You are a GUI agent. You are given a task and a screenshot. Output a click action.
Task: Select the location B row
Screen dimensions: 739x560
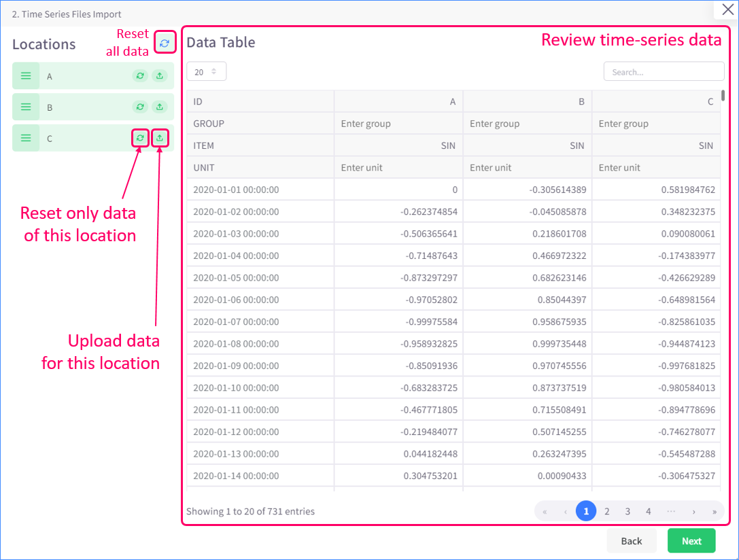coord(93,107)
